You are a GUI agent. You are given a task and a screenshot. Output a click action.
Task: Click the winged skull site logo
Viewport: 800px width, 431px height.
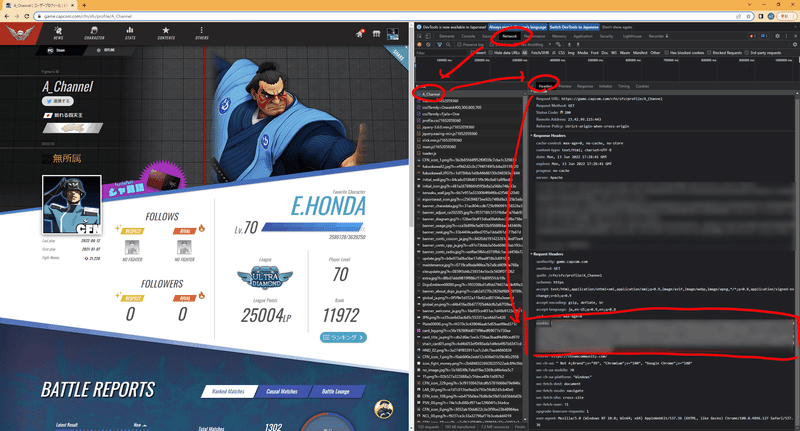(20, 34)
